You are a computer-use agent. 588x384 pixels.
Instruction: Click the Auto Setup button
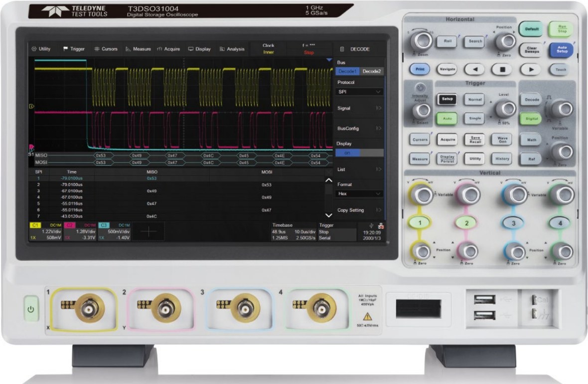point(562,49)
